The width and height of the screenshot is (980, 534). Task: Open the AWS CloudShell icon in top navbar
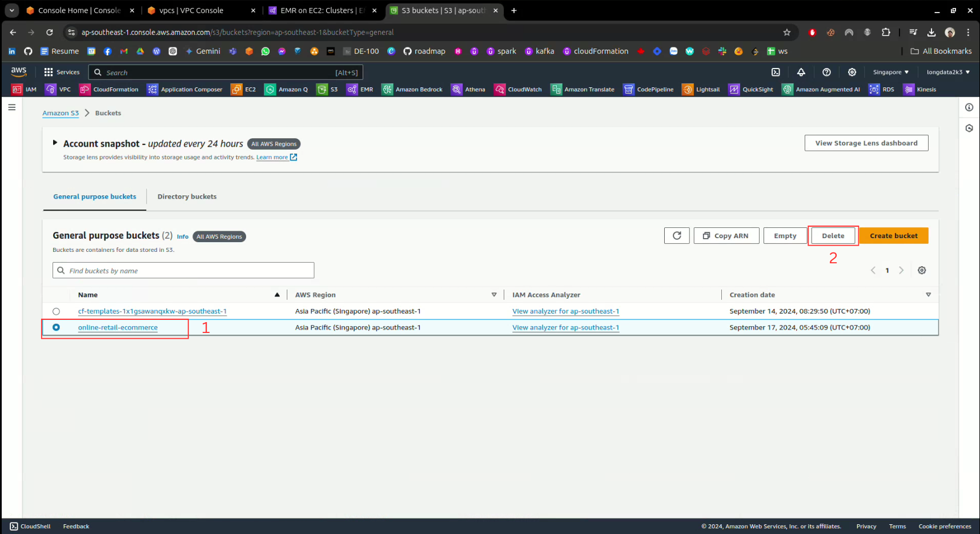click(x=776, y=73)
